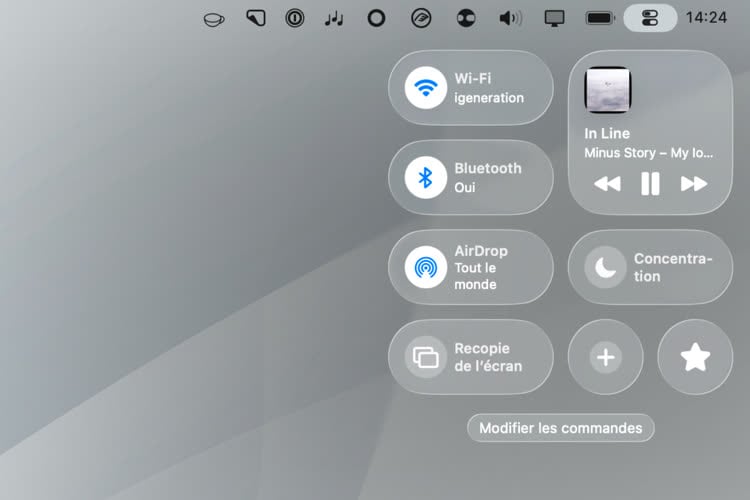
Task: Click the battery icon in menu bar
Action: click(x=600, y=18)
